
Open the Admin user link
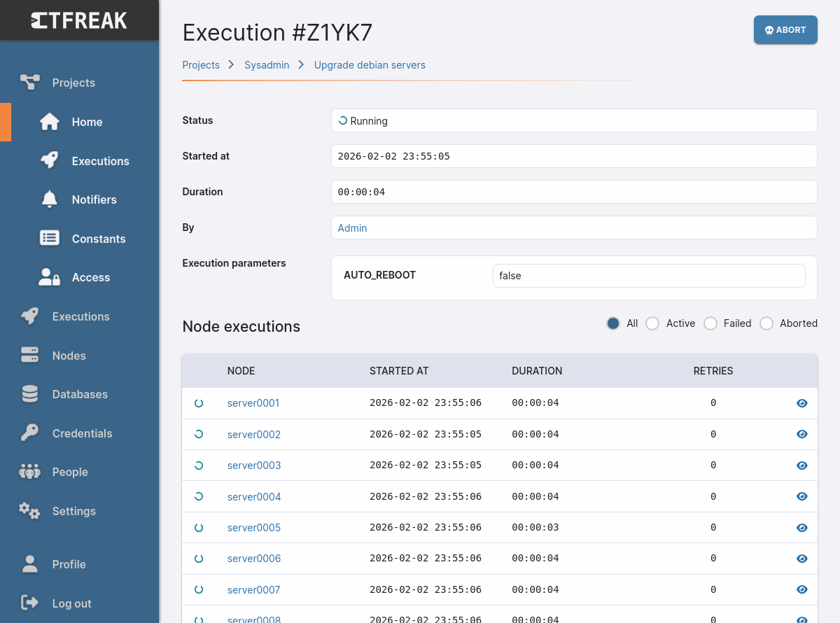point(352,227)
